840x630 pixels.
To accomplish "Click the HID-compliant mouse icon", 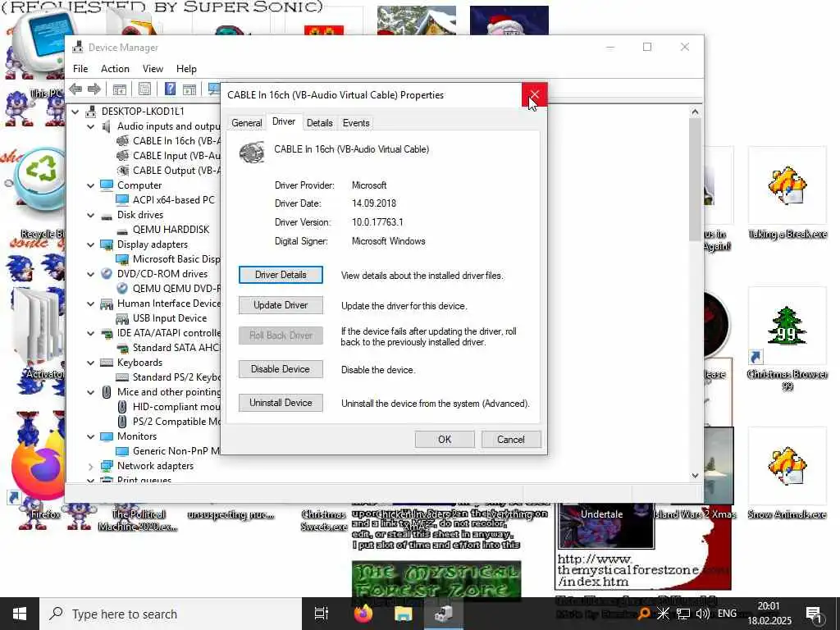I will pyautogui.click(x=123, y=407).
